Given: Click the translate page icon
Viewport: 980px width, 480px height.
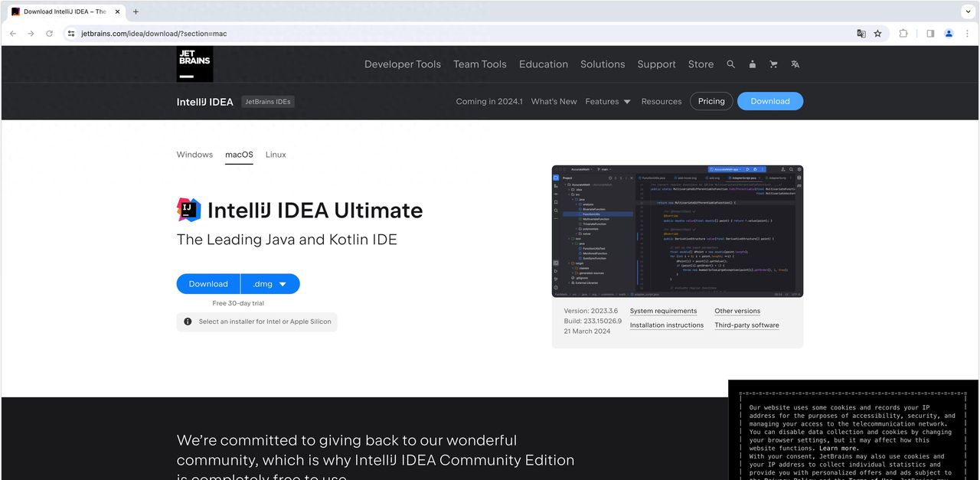Looking at the screenshot, I should 861,34.
